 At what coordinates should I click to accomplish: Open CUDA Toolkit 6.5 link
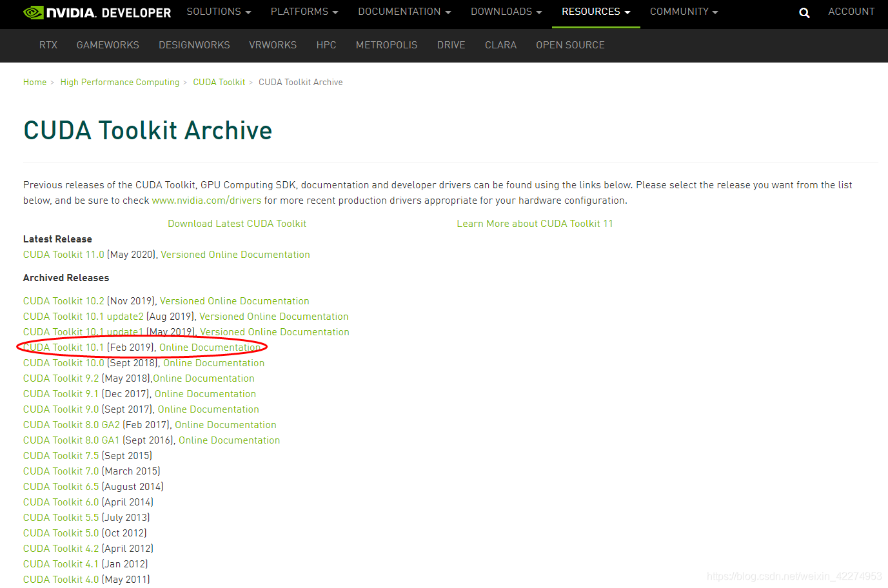point(61,487)
